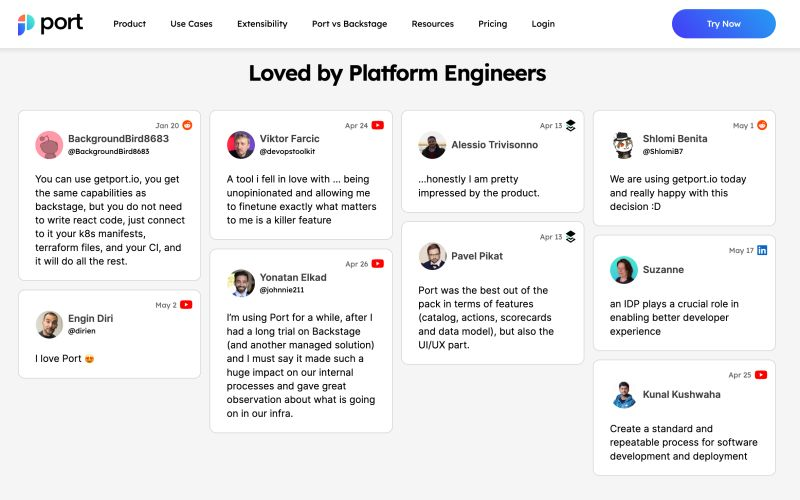The width and height of the screenshot is (800, 500).
Task: Click Pavel Pikat's profile photo
Action: click(x=432, y=256)
